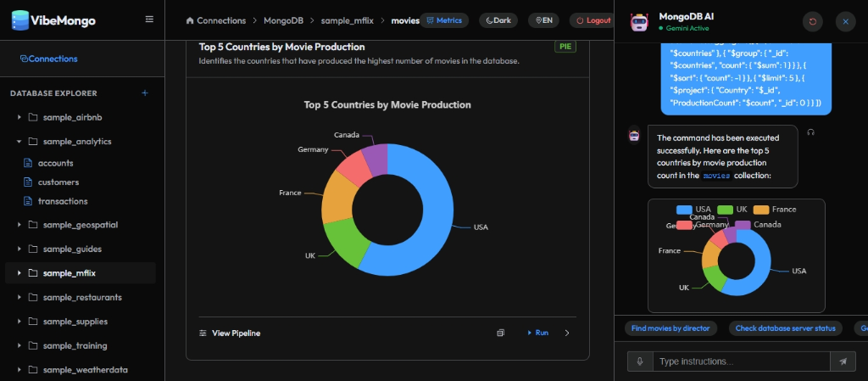Click the blue aggregation command message bubble
868x381 pixels.
coord(746,79)
